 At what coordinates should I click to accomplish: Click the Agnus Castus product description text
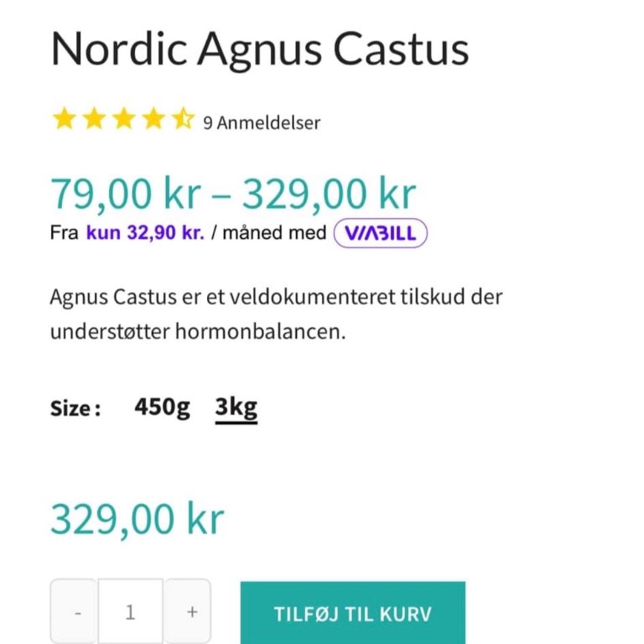coord(276,314)
